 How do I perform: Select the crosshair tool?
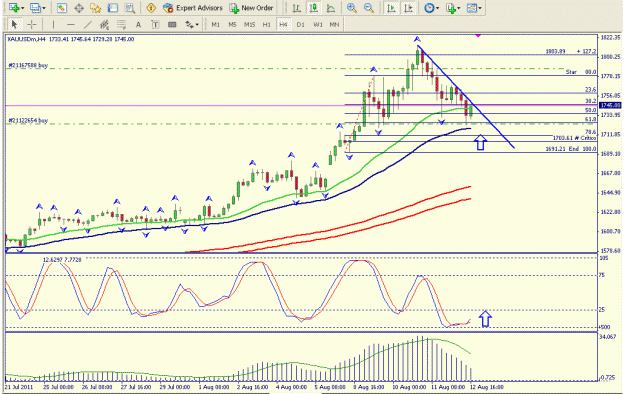point(31,25)
